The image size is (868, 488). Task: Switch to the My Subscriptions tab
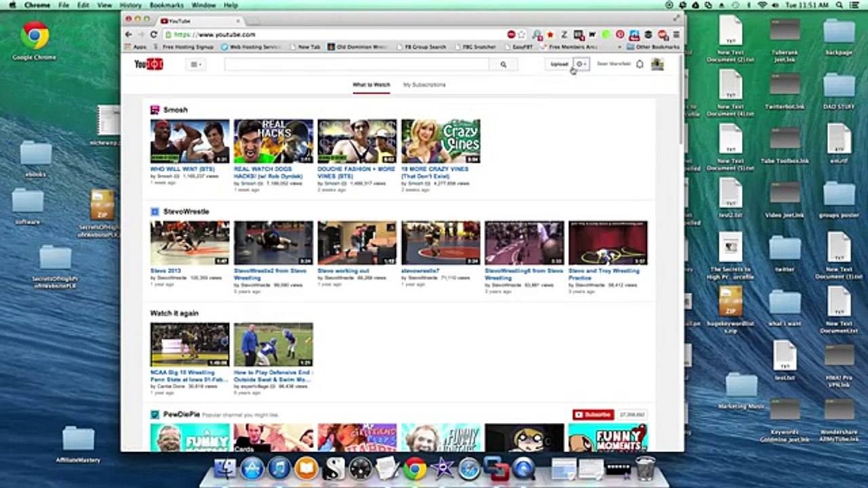pos(425,85)
